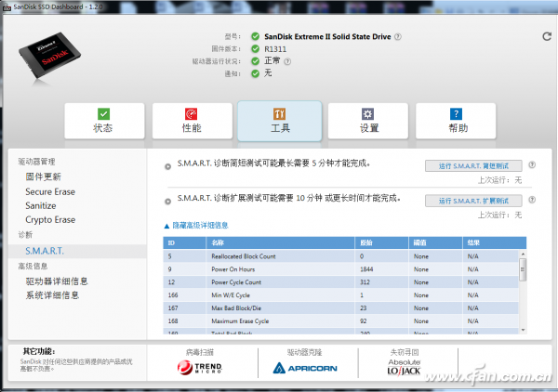Open the 设置 settings tab
Screen dimensions: 558x392
368,121
